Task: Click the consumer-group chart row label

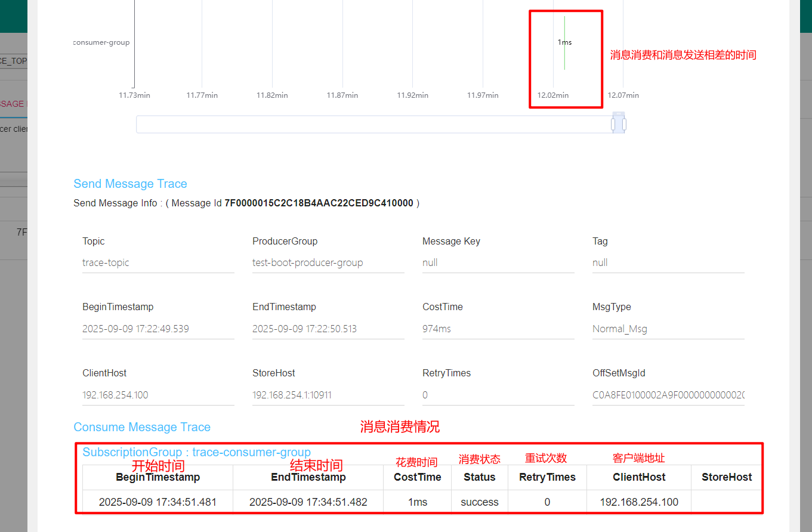Action: (101, 42)
